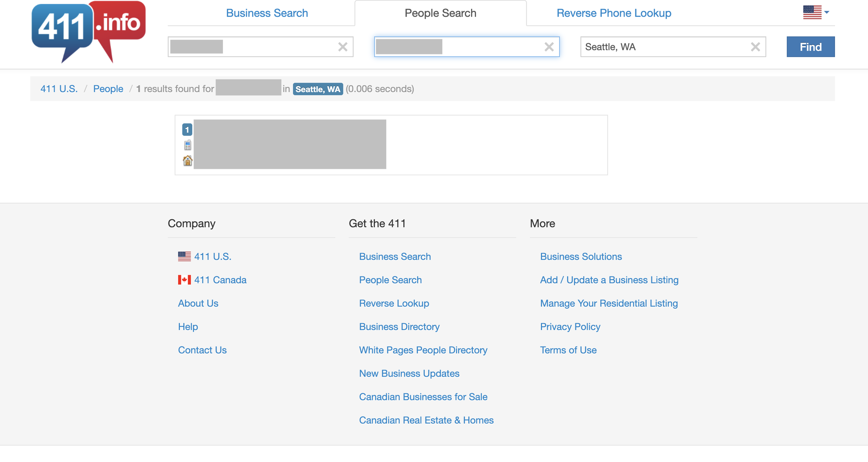Image resolution: width=868 pixels, height=462 pixels.
Task: Switch to the Reverse Phone Lookup tab
Action: pyautogui.click(x=614, y=13)
